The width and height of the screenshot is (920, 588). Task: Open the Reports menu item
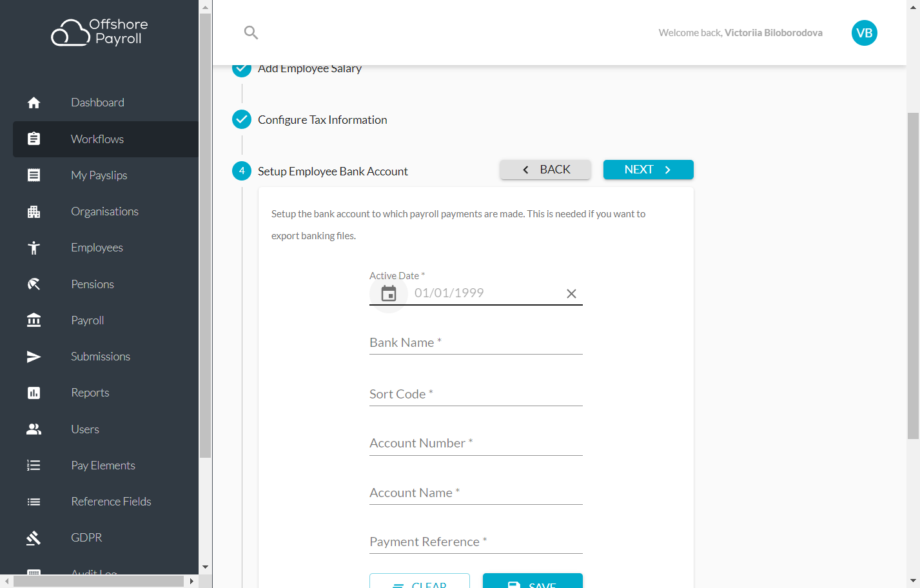coord(106,393)
